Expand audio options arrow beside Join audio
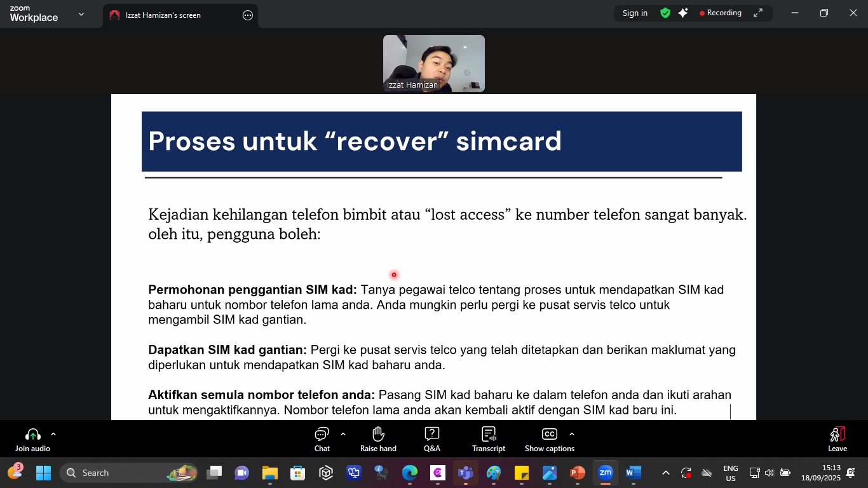Screen dimensions: 868x488 [x=53, y=434]
